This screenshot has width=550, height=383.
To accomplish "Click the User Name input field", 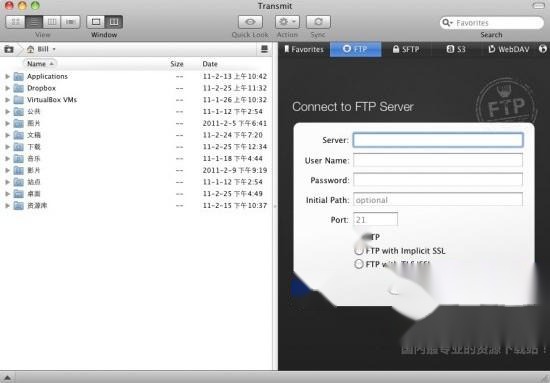I will pyautogui.click(x=438, y=160).
